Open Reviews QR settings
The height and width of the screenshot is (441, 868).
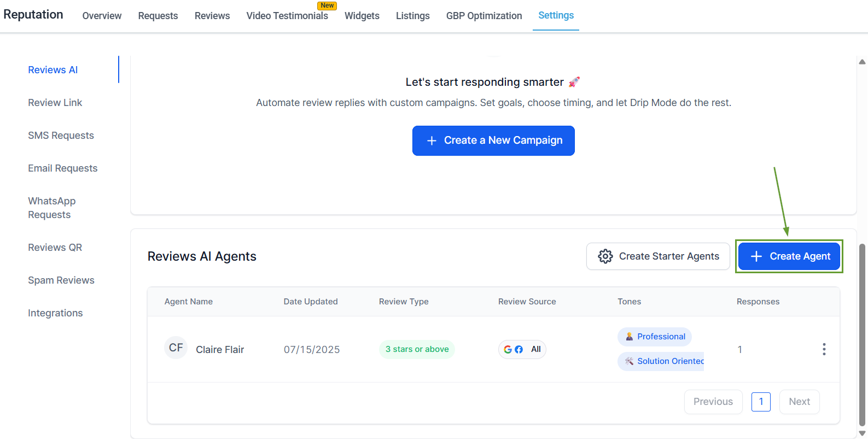pyautogui.click(x=55, y=248)
